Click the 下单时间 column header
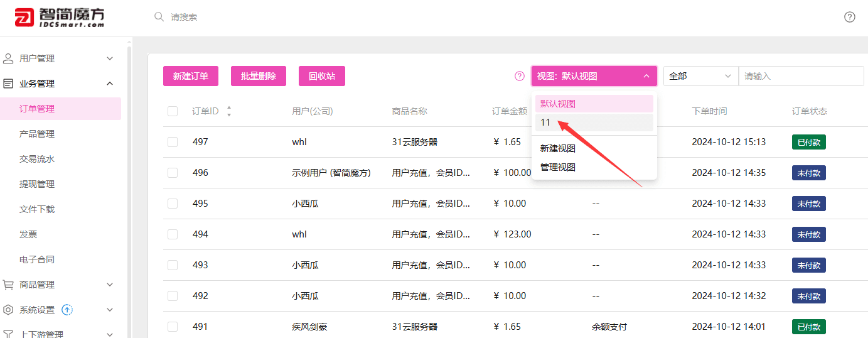Viewport: 868px width, 338px height. click(x=710, y=111)
